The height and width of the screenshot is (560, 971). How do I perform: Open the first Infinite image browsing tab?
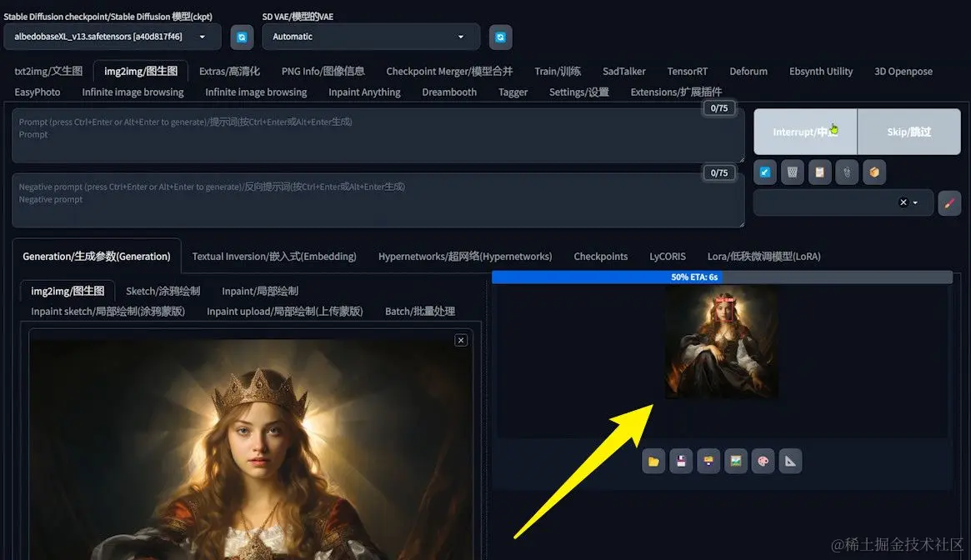[133, 92]
